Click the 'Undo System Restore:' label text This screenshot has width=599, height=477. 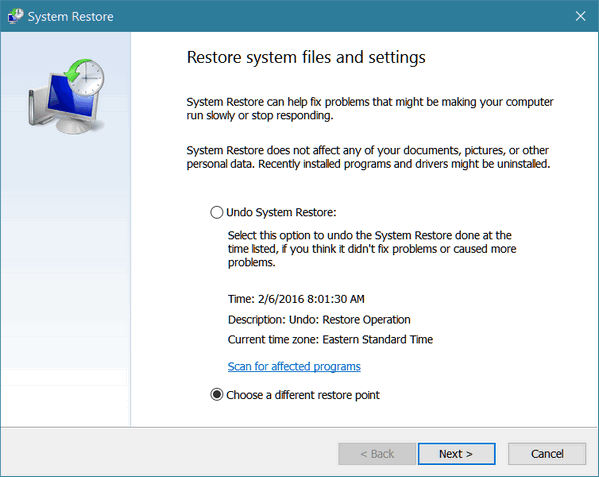point(281,212)
